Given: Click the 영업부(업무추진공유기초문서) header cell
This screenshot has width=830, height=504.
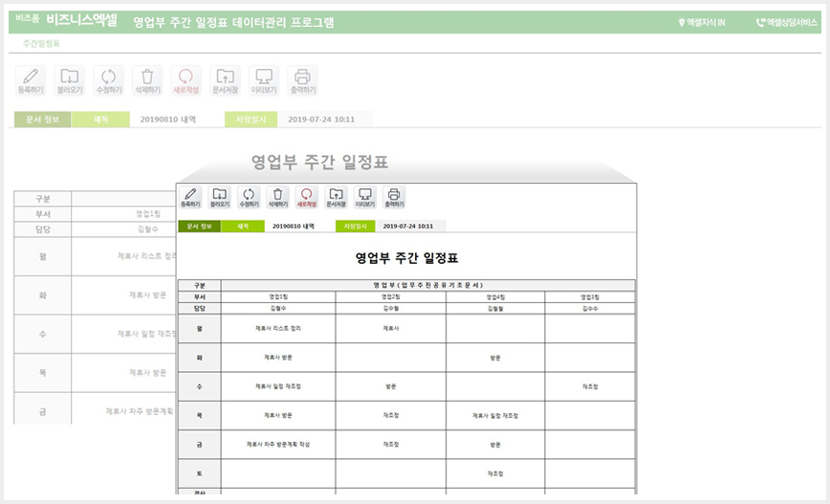Looking at the screenshot, I should coord(427,285).
